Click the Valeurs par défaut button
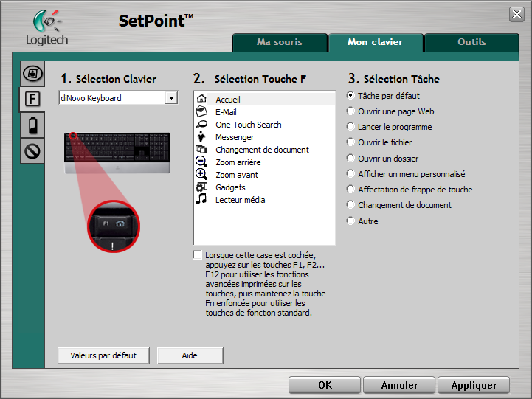The width and height of the screenshot is (532, 399). tap(103, 355)
